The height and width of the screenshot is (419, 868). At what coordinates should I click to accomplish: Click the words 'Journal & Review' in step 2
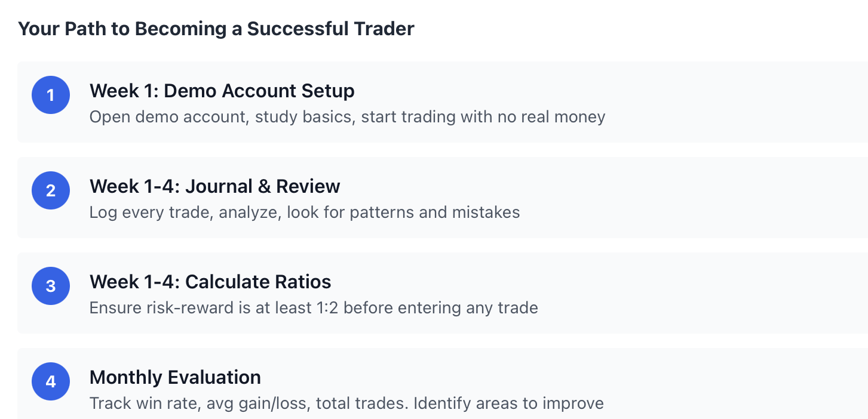tap(263, 186)
